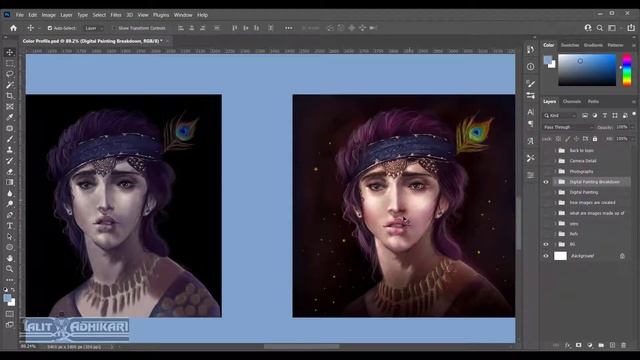
Task: Select the Rectangular Marquee tool
Action: [x=10, y=63]
